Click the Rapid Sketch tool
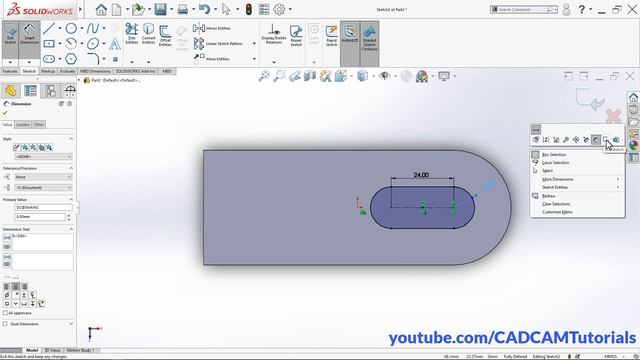The width and height of the screenshot is (640, 360). [331, 36]
